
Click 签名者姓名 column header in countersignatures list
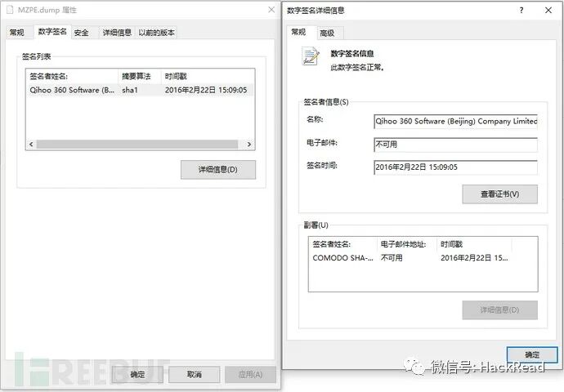(x=342, y=244)
